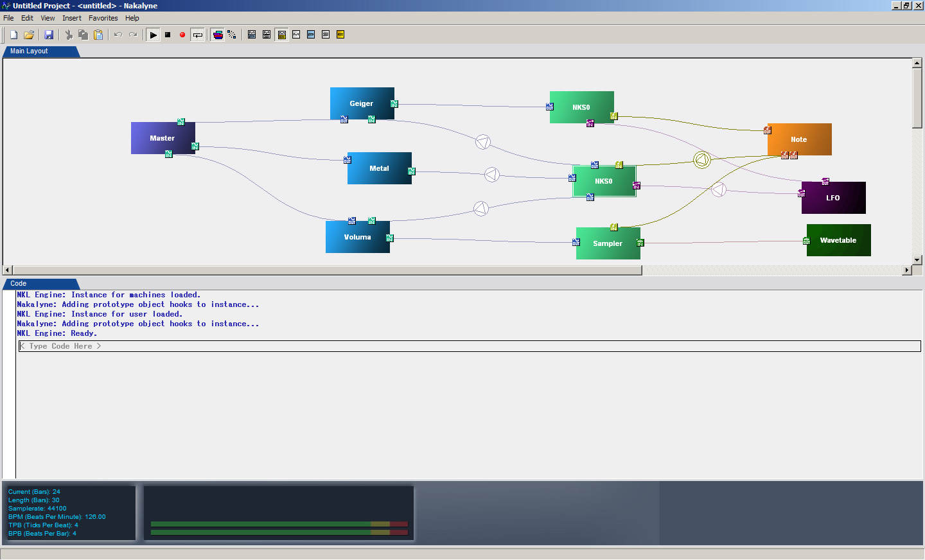Viewport: 925px width, 560px height.
Task: Click the connection arrow on the Metal wire
Action: (x=492, y=174)
